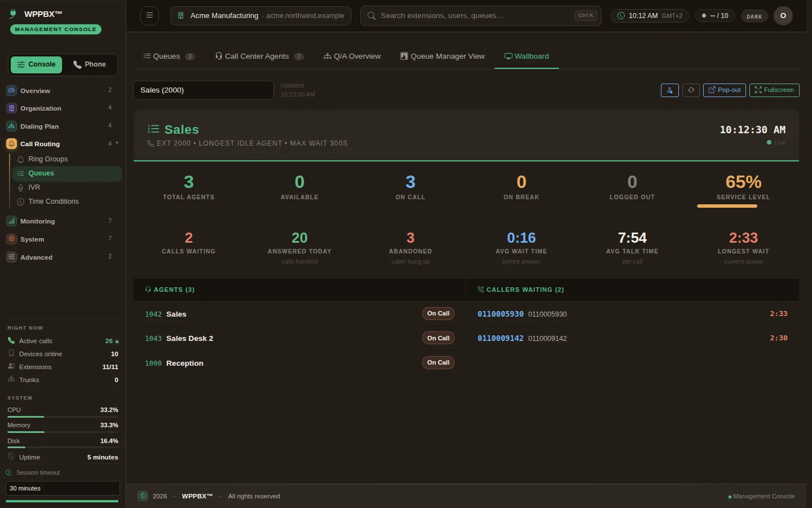Click the clock icon beside Session timeout
Image resolution: width=812 pixels, height=508 pixels.
coord(9,472)
